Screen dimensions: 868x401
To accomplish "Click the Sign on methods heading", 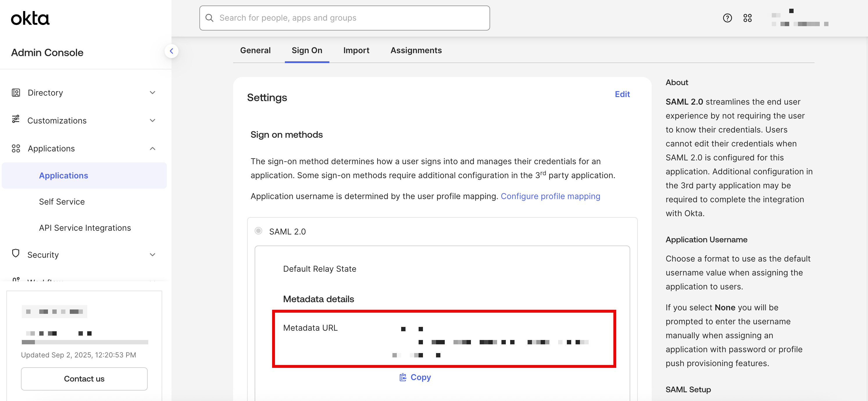I will (x=286, y=135).
